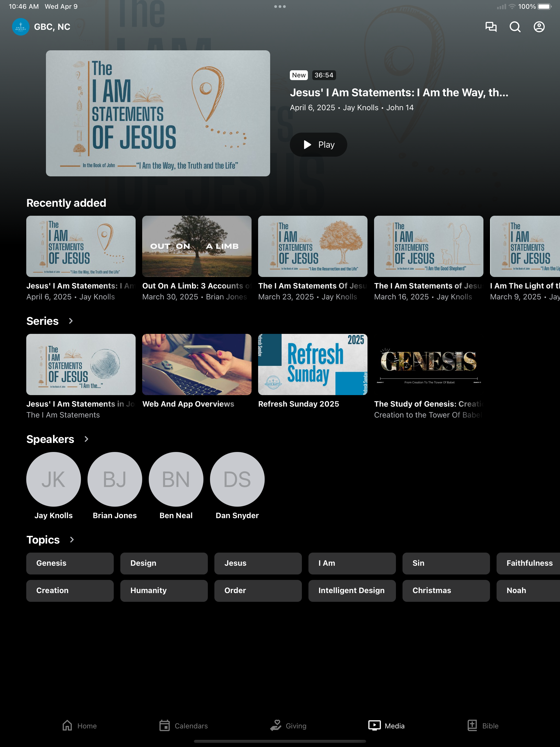The height and width of the screenshot is (747, 560).
Task: Expand the Speakers section chevron
Action: (86, 439)
